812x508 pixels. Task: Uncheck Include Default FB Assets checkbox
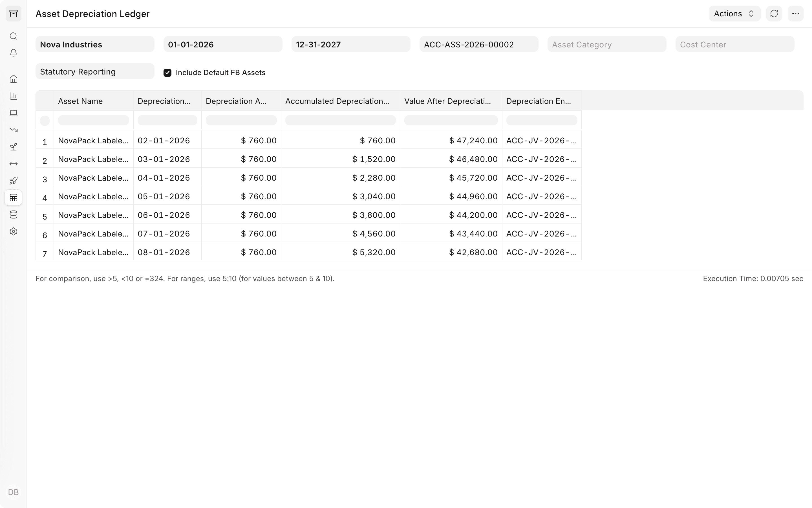point(167,73)
